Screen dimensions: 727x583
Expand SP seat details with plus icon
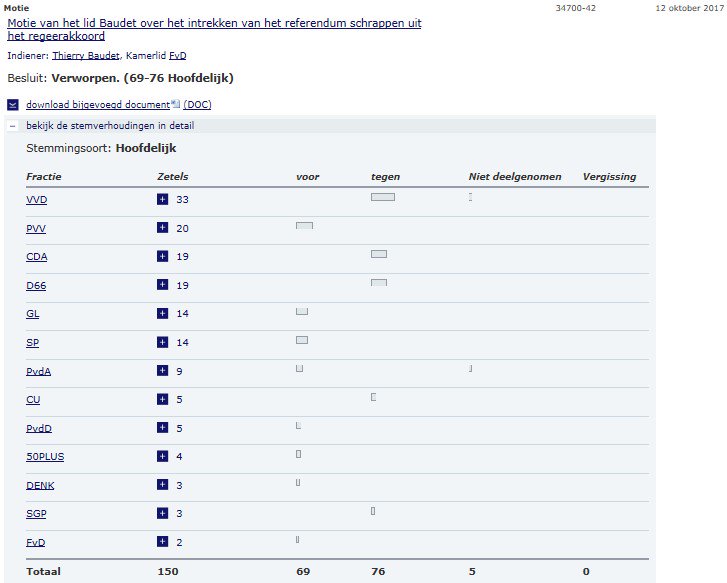[x=162, y=342]
